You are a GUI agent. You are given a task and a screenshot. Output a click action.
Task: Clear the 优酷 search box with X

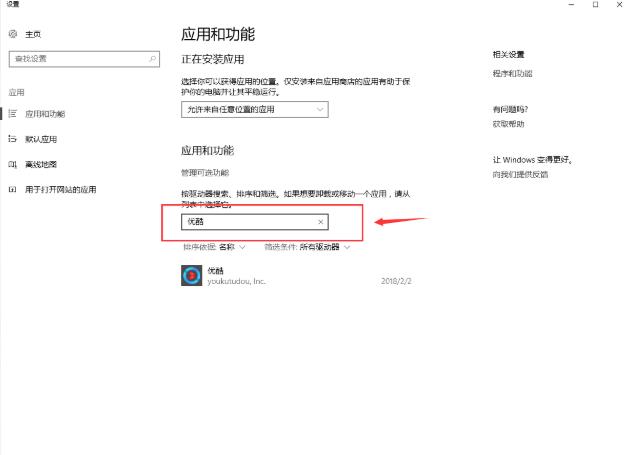pyautogui.click(x=321, y=222)
